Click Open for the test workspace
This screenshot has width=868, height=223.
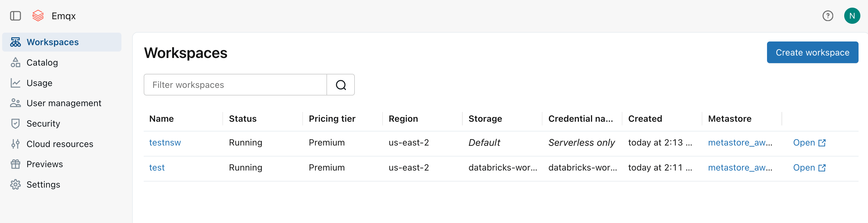pos(804,167)
